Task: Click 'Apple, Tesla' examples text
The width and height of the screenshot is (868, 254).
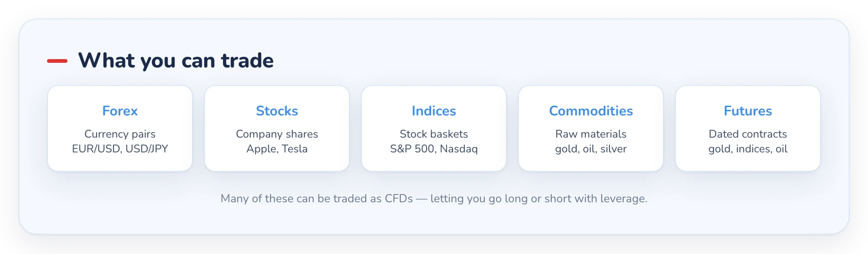Action: [x=277, y=149]
